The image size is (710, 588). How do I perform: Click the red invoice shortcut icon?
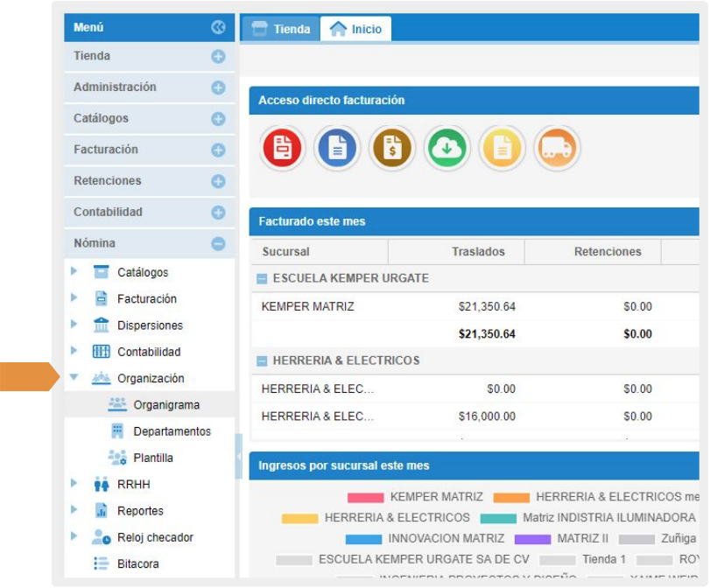click(282, 148)
